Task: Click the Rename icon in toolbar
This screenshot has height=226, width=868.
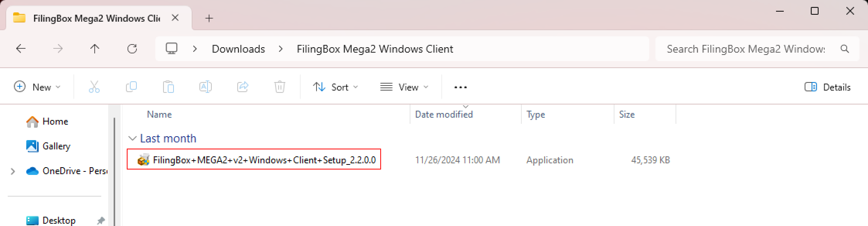Action: (205, 87)
